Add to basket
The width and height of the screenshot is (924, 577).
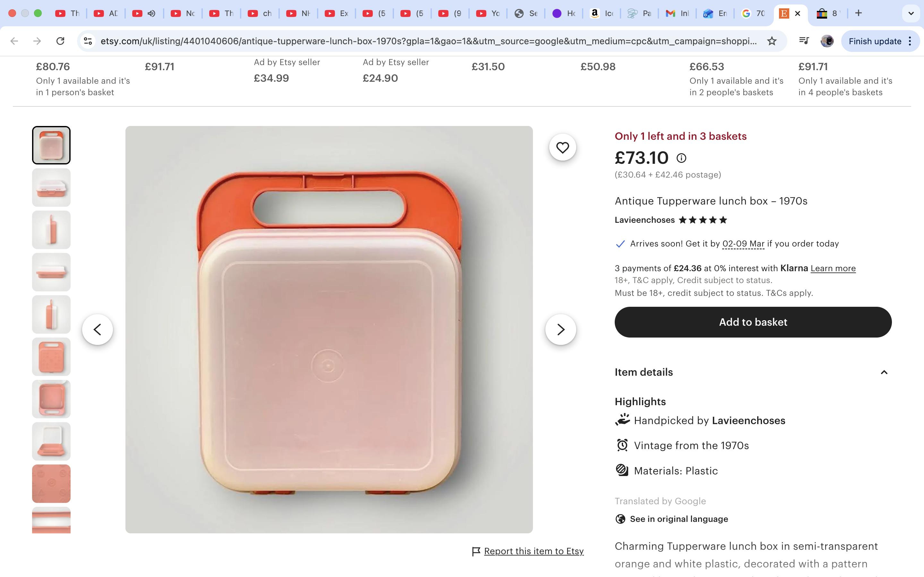[x=753, y=322]
